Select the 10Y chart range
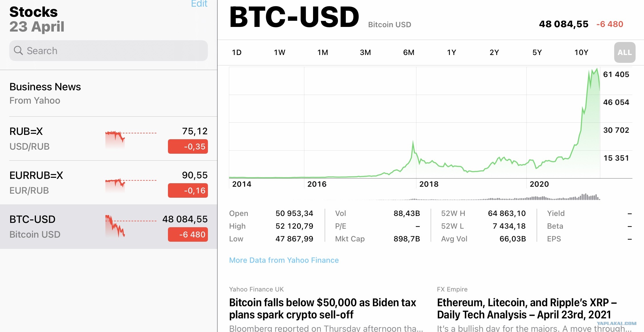Screen dimensions: 644x332 coord(581,52)
